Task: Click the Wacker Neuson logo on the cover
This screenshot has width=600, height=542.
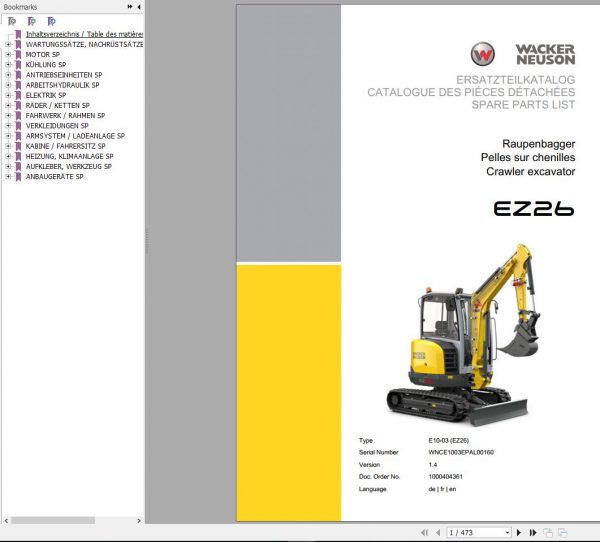Action: click(523, 54)
